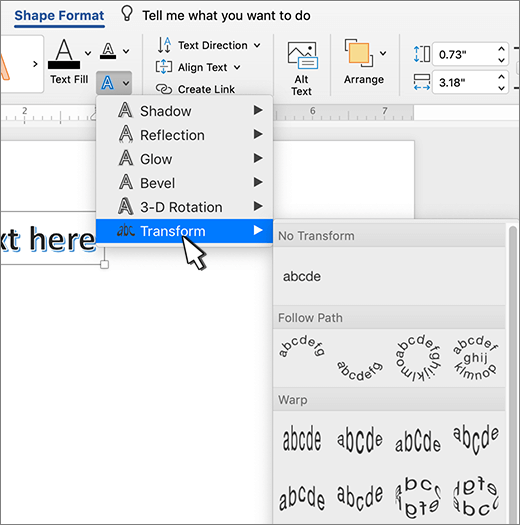Image resolution: width=520 pixels, height=525 pixels.
Task: Open the Bevel submenu
Action: [184, 183]
